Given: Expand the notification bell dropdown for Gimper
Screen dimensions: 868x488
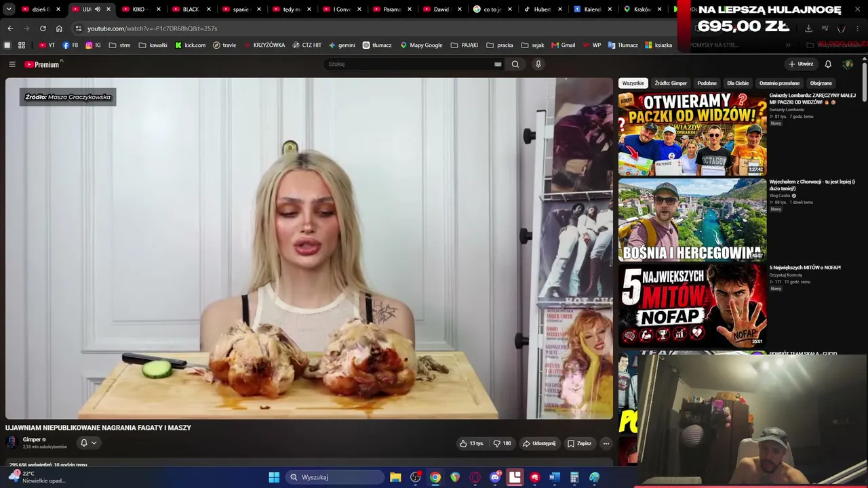Looking at the screenshot, I should (x=94, y=443).
